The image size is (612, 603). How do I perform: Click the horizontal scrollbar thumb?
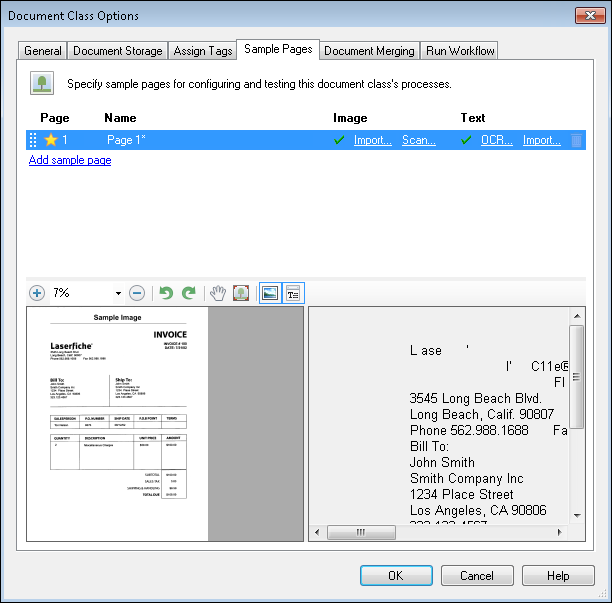pyautogui.click(x=361, y=532)
